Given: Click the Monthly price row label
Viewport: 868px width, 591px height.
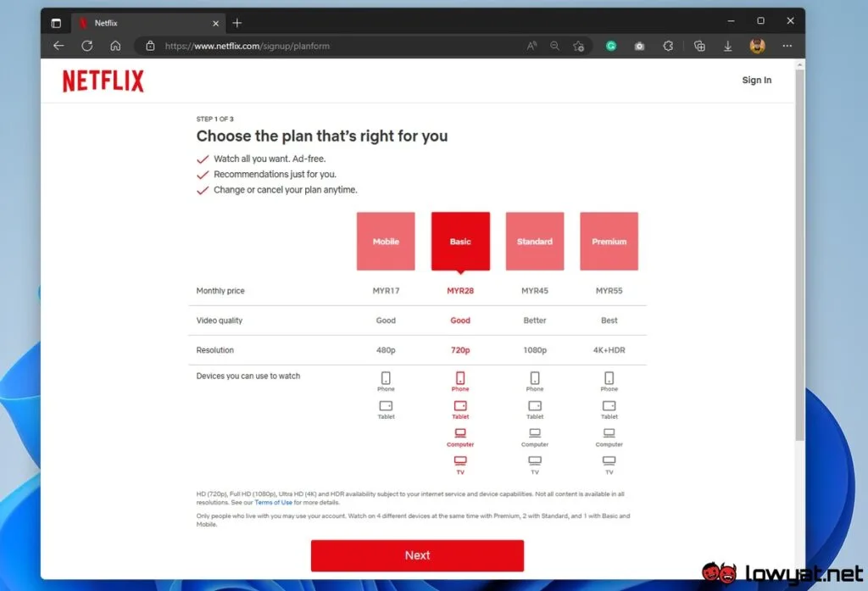Looking at the screenshot, I should click(x=220, y=291).
